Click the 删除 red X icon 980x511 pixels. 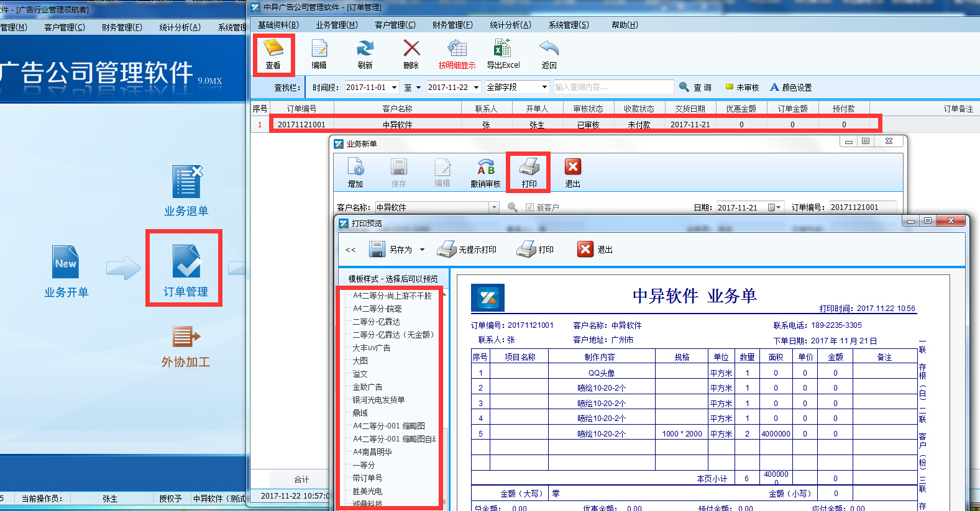411,48
